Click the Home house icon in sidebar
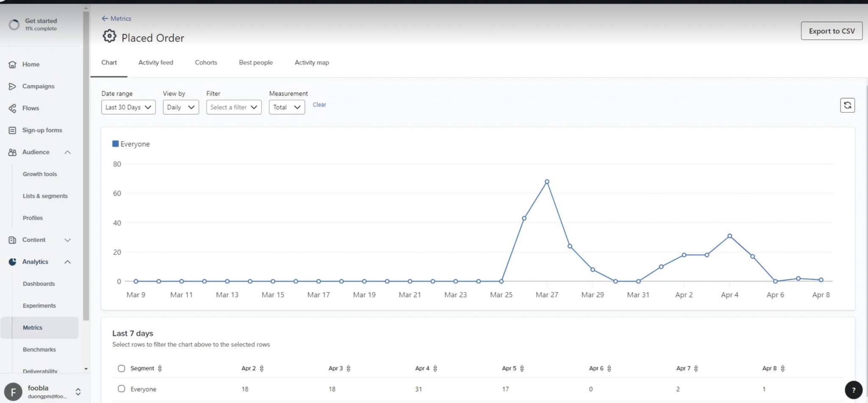 [12, 64]
